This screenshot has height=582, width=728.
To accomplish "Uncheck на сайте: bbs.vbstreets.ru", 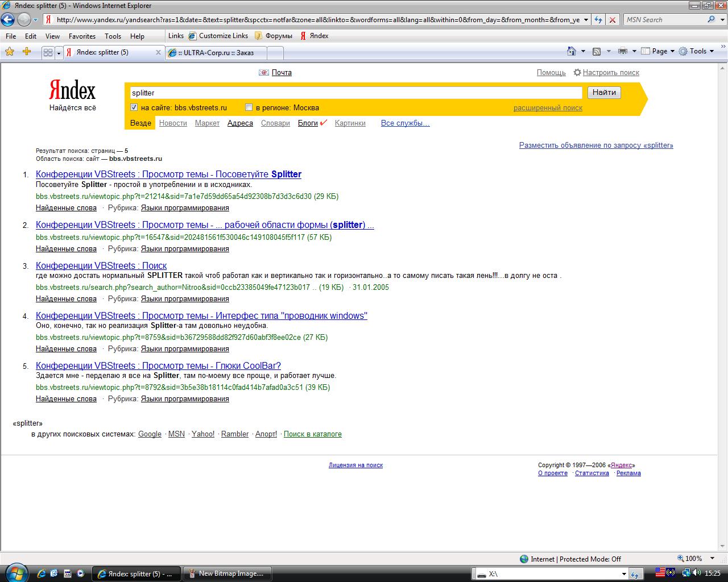I will coord(134,107).
